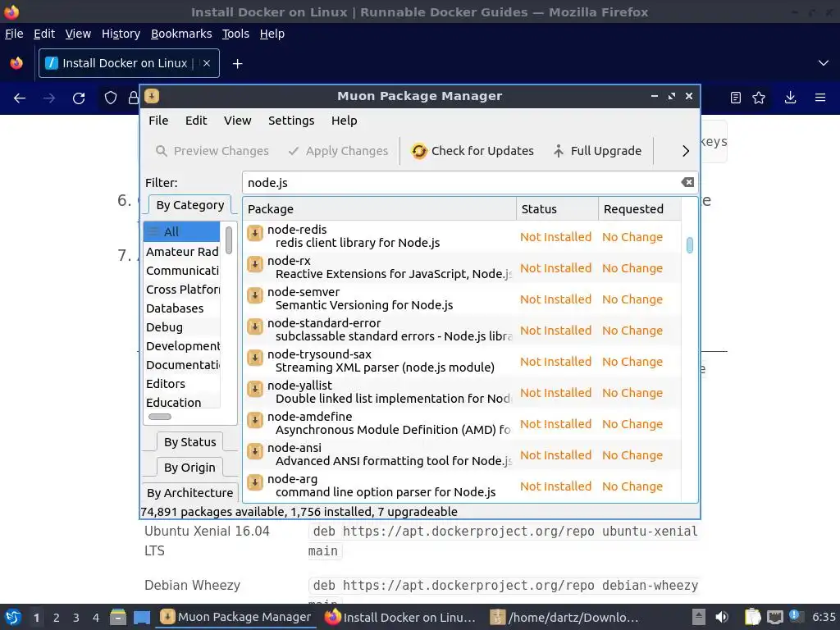
Task: Switch to workspace 2 in the taskbar
Action: (x=57, y=618)
